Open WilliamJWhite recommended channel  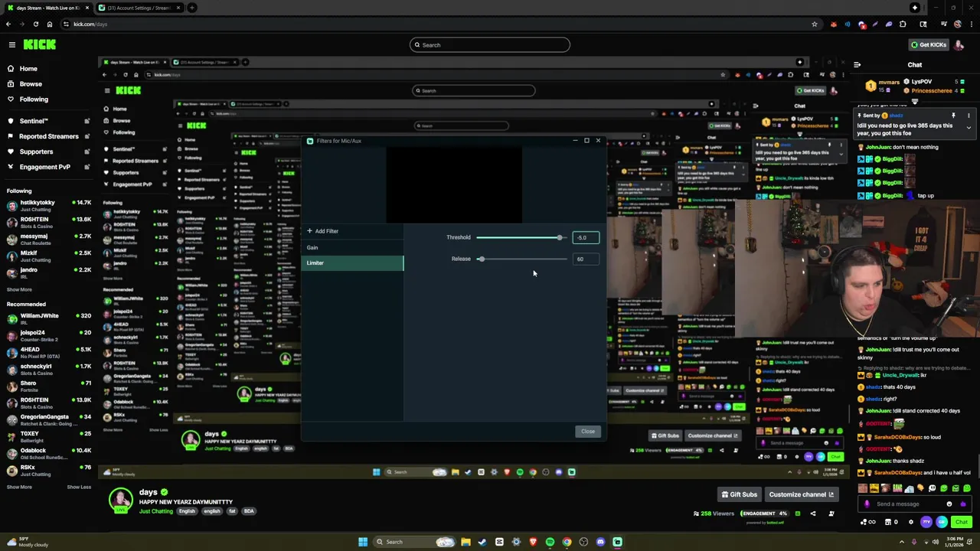click(48, 318)
